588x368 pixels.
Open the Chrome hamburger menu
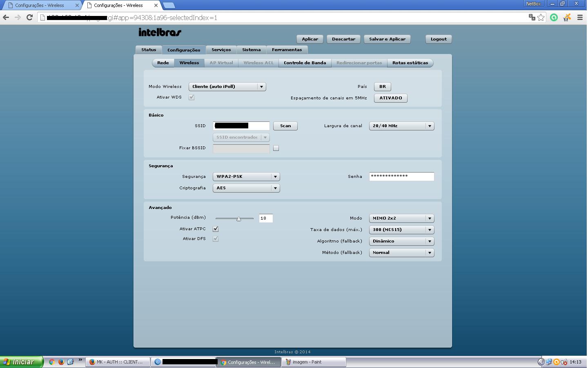[x=580, y=18]
